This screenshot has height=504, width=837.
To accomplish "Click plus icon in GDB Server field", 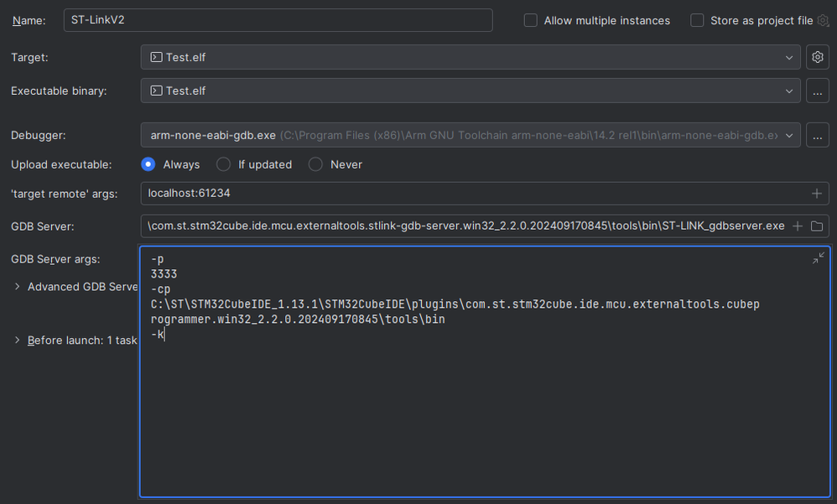I will pos(798,226).
